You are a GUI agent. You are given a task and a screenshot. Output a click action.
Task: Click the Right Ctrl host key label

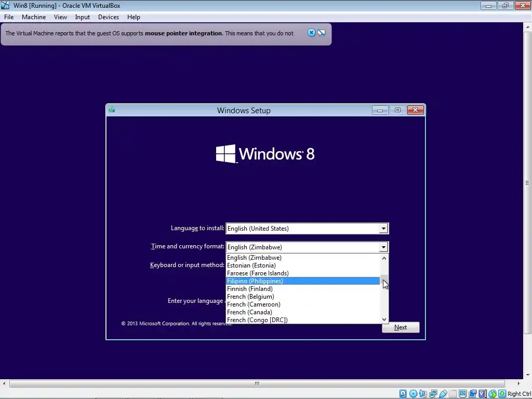(x=519, y=394)
